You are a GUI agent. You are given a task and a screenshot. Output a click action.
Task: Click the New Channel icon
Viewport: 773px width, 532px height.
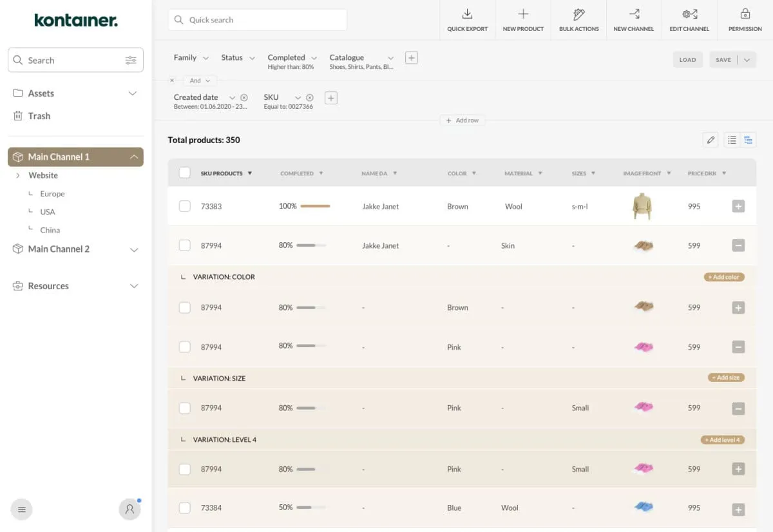pyautogui.click(x=634, y=14)
